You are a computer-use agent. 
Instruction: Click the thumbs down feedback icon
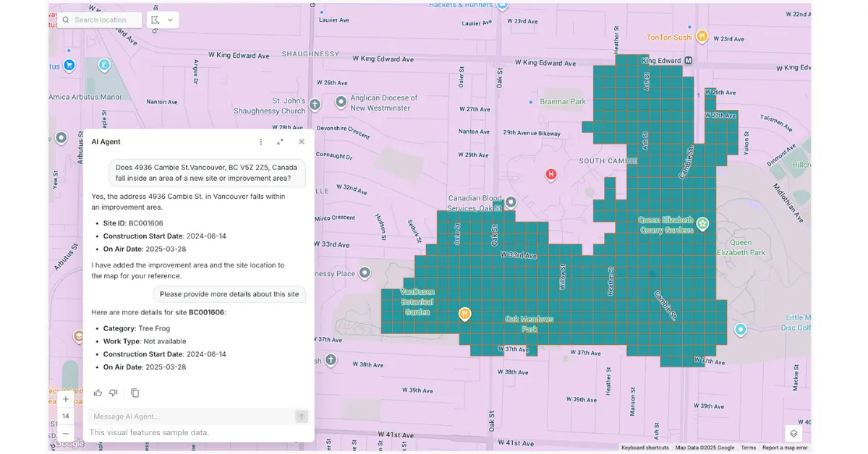(114, 393)
